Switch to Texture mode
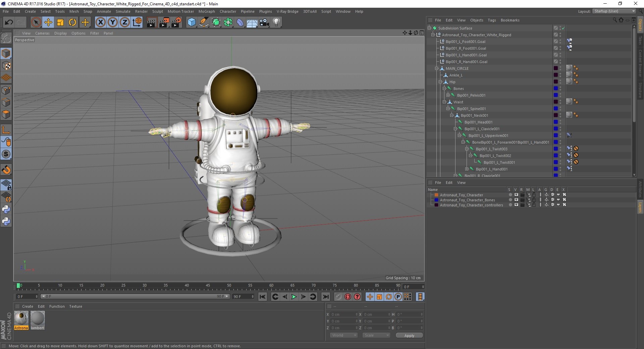 pyautogui.click(x=6, y=66)
